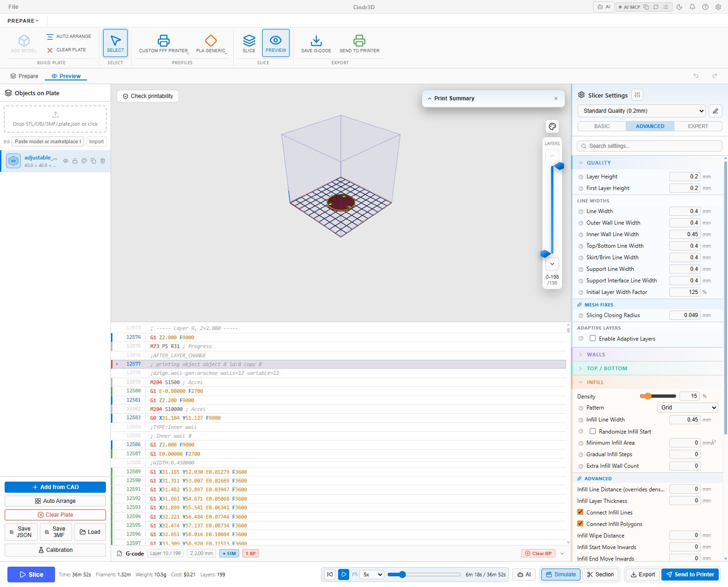Click Clear Plate in ribbon toolbar

[66, 50]
